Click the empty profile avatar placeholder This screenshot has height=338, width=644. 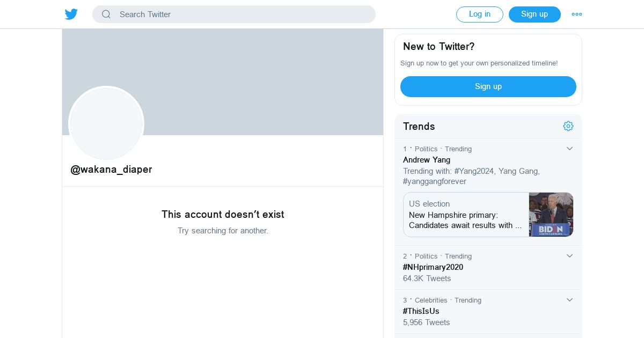(106, 123)
